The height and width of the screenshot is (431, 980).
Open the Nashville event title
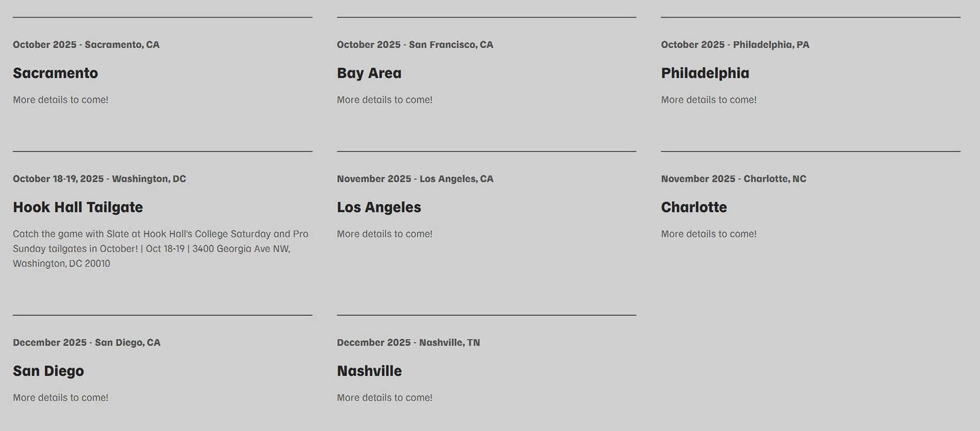point(369,371)
